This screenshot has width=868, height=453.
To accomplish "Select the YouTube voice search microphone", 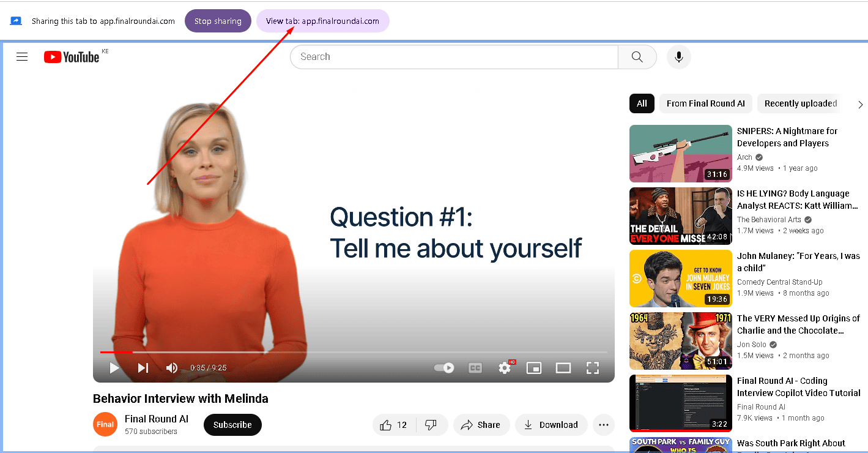I will tap(678, 56).
